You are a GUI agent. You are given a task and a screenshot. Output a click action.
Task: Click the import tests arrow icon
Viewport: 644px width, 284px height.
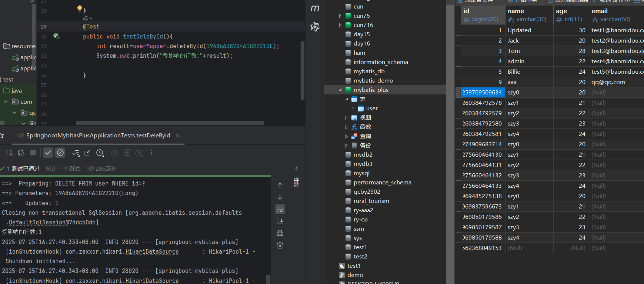click(87, 153)
